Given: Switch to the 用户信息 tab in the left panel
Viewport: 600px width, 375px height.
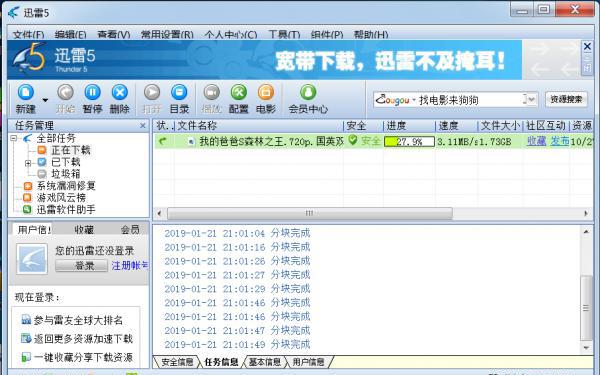Looking at the screenshot, I should [x=34, y=229].
